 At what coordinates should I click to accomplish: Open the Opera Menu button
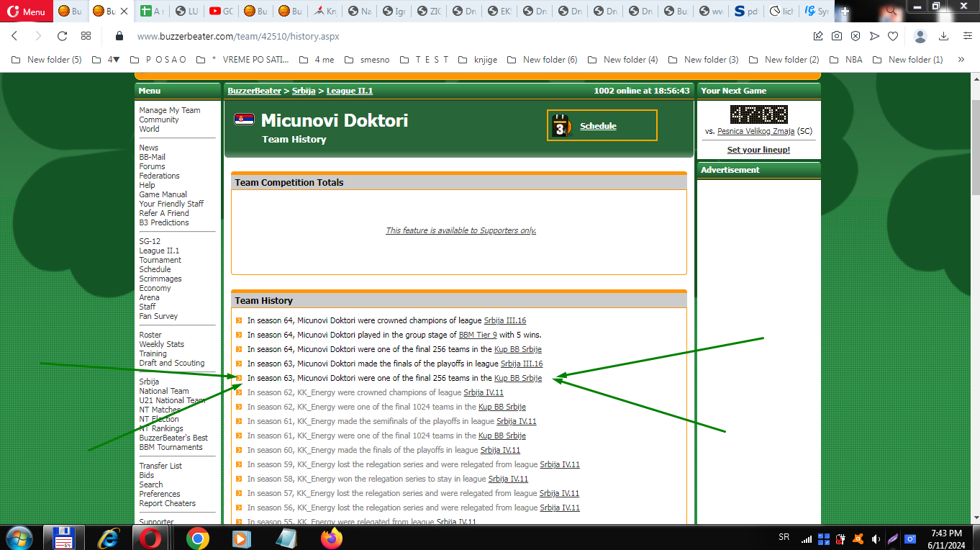pos(27,12)
